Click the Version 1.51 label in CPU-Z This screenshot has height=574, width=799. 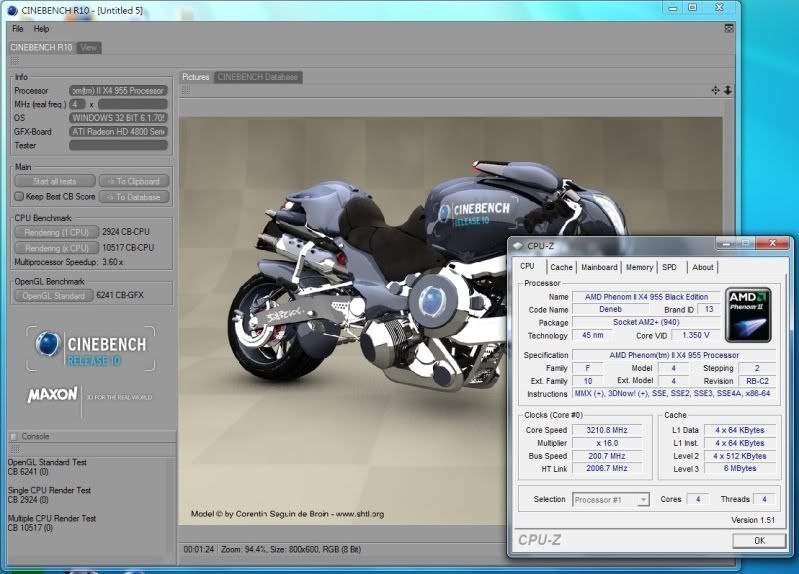753,520
